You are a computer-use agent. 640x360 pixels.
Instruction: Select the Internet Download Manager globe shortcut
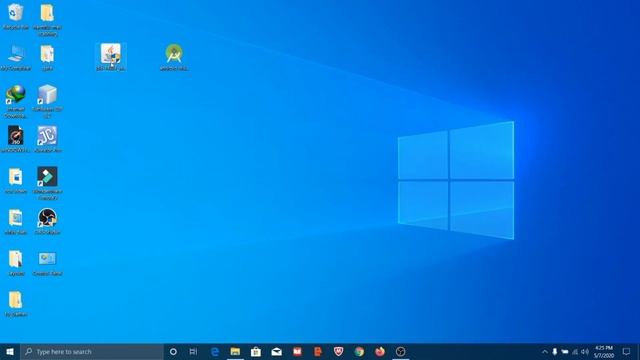pyautogui.click(x=16, y=101)
